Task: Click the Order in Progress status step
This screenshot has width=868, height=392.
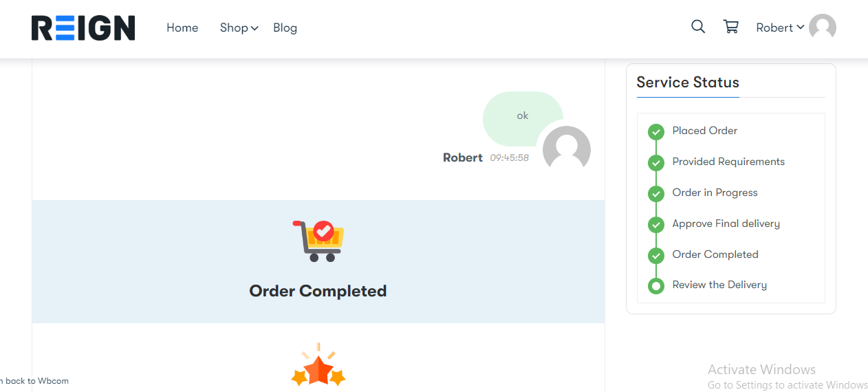Action: [715, 193]
